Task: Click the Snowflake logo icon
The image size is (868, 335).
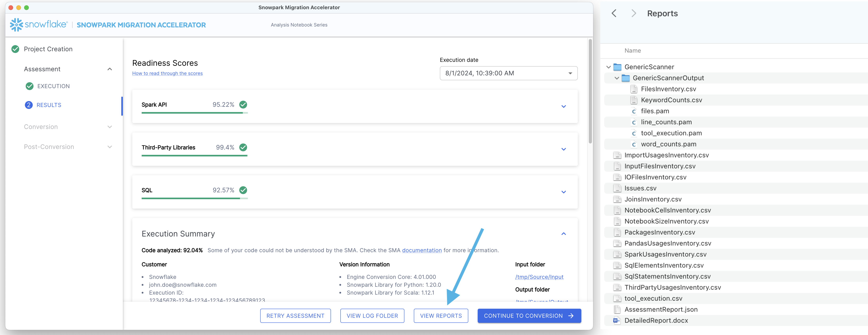Action: [16, 25]
